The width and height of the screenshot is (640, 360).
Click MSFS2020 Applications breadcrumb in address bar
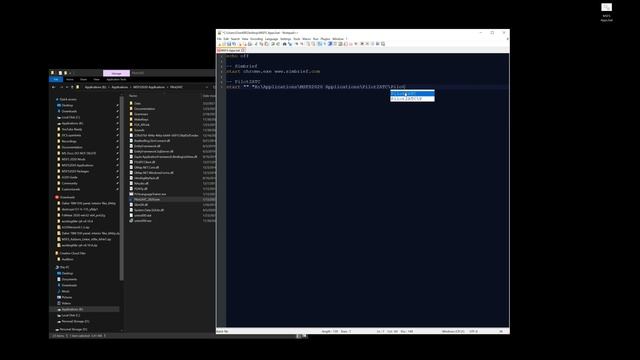(x=149, y=87)
